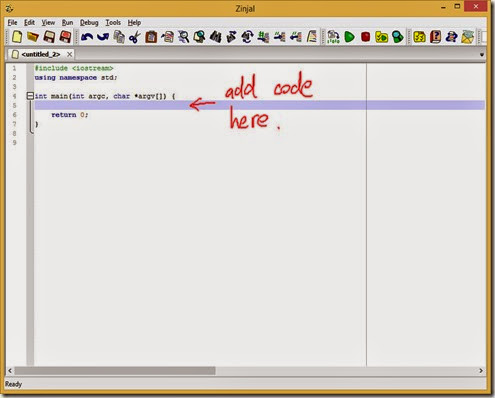Image resolution: width=495 pixels, height=398 pixels.
Task: Open the Tools menu
Action: point(113,22)
